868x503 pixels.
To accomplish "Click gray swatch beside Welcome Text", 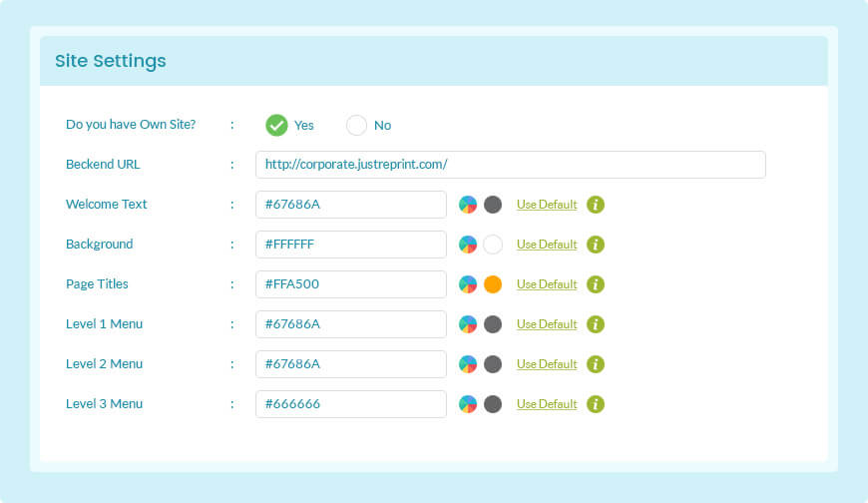I will pyautogui.click(x=493, y=205).
